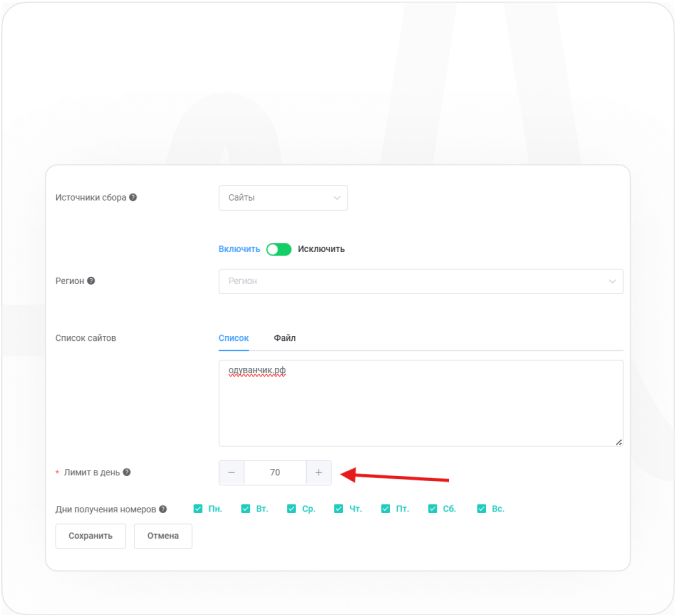
Task: Click help icon next to Лимит в день
Action: pyautogui.click(x=127, y=472)
